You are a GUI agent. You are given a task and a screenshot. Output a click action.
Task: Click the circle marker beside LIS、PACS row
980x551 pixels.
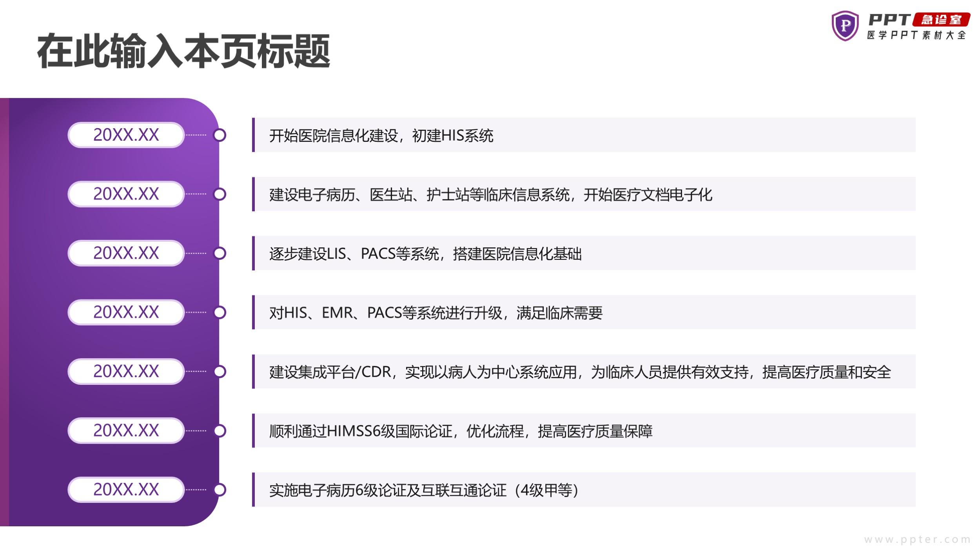tap(220, 253)
